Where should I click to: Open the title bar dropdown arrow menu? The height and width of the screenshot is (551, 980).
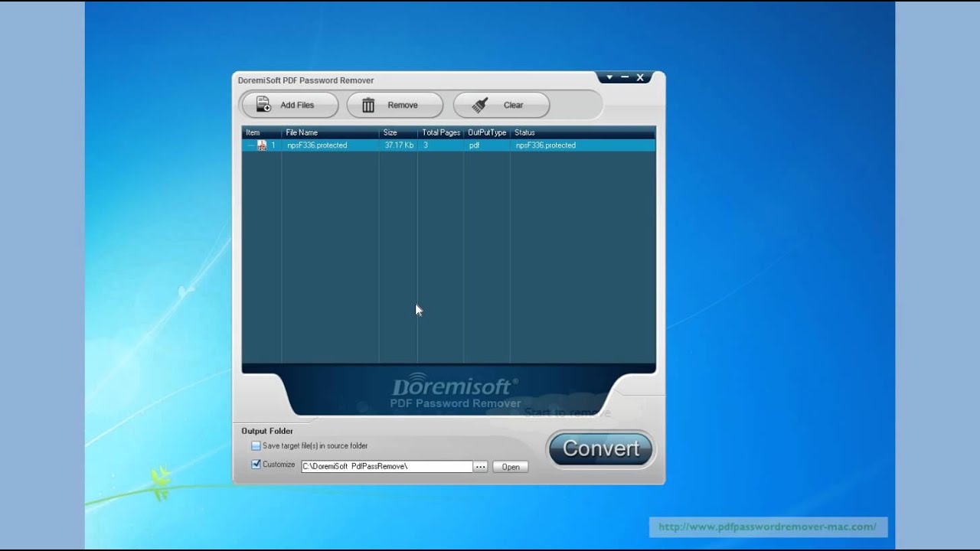[x=609, y=77]
